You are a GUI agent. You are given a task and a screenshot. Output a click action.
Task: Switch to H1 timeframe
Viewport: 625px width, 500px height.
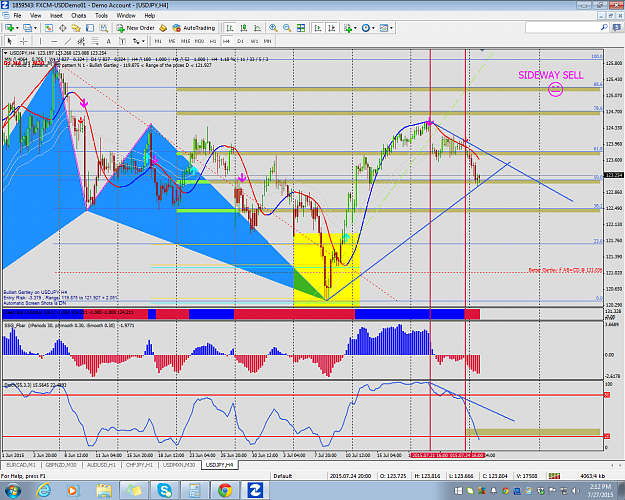pyautogui.click(x=213, y=41)
